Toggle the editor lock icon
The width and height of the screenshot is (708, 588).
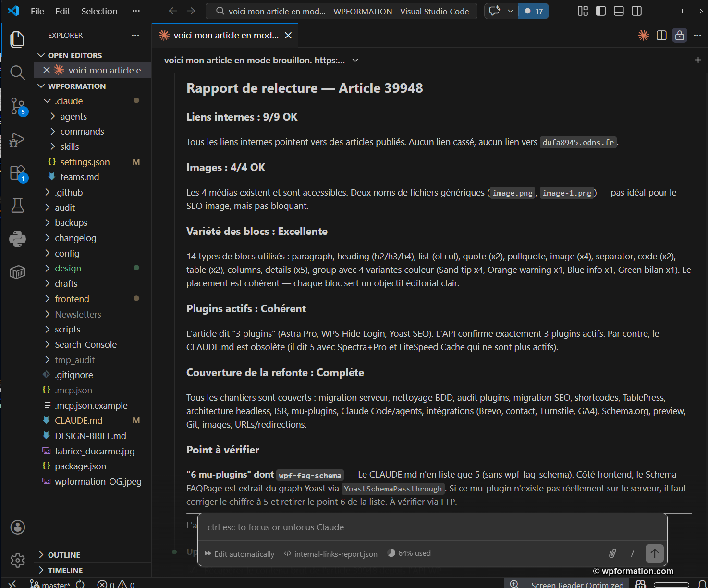[680, 35]
